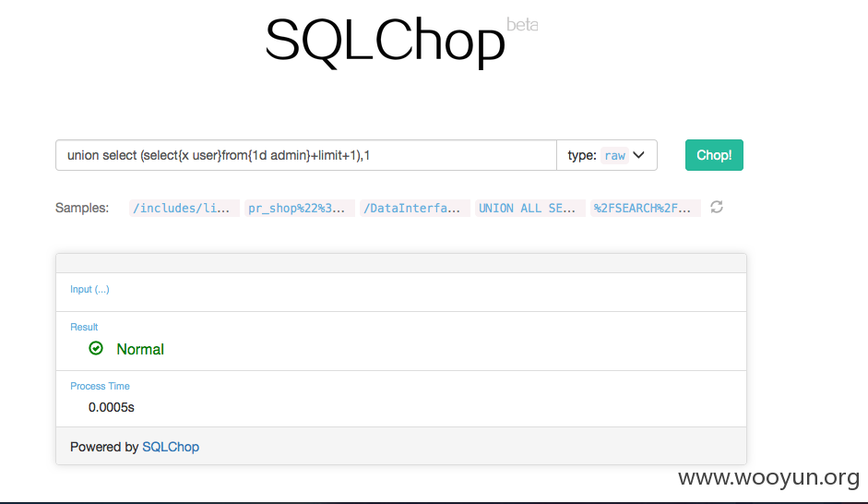Screen dimensions: 868x504
Task: Click the Chop! button
Action: click(x=714, y=155)
